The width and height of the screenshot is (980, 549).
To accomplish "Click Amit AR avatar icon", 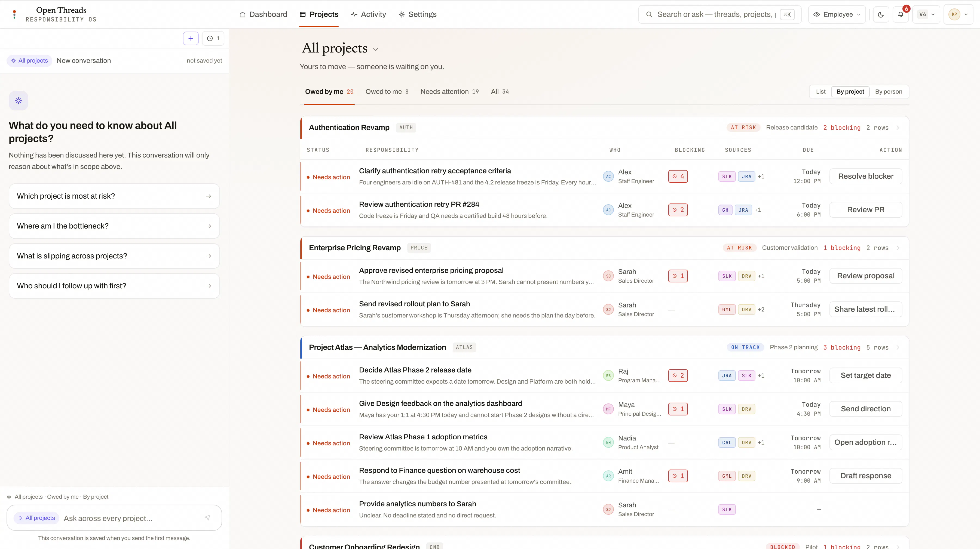I will coord(608,476).
